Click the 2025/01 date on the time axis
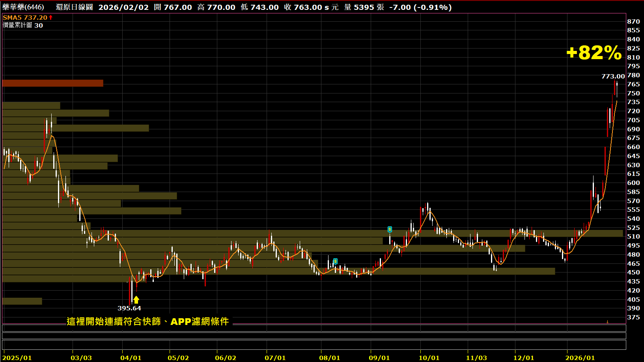 point(17,358)
